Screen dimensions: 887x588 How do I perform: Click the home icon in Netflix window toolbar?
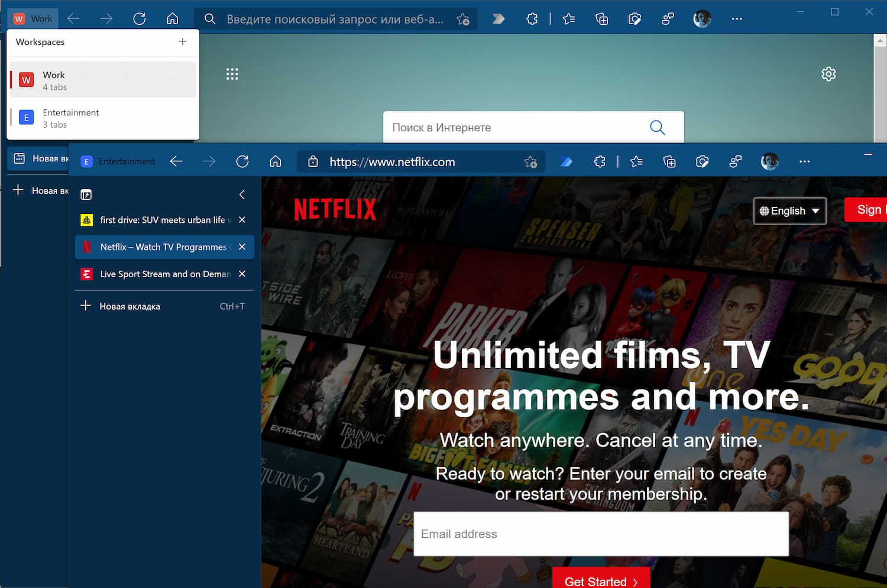point(275,161)
